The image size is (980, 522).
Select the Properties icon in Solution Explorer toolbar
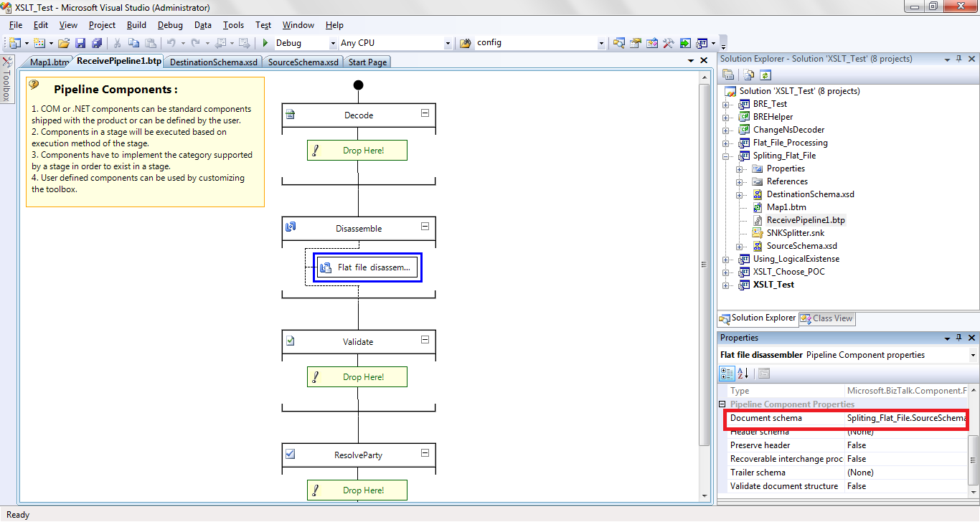[x=727, y=75]
